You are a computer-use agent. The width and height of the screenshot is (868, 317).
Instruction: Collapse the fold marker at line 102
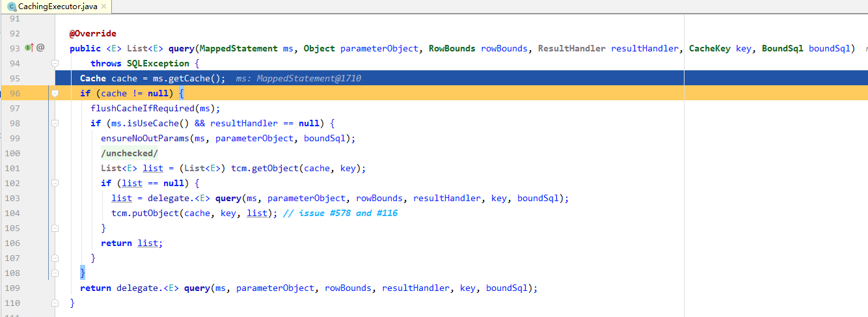point(55,183)
